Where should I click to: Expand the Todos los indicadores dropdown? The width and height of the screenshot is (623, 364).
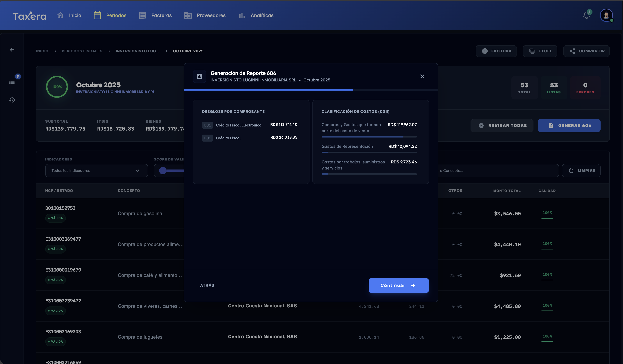96,170
